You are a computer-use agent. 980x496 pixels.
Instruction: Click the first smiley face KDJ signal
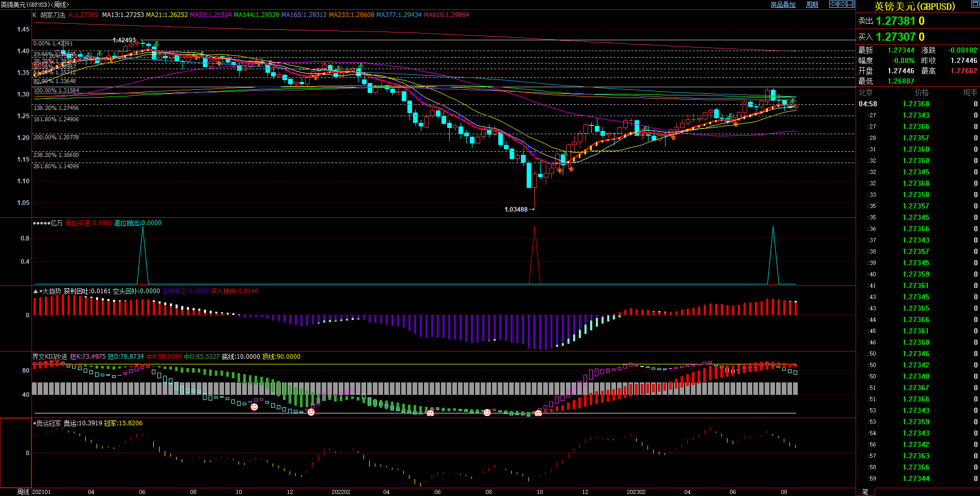(254, 407)
